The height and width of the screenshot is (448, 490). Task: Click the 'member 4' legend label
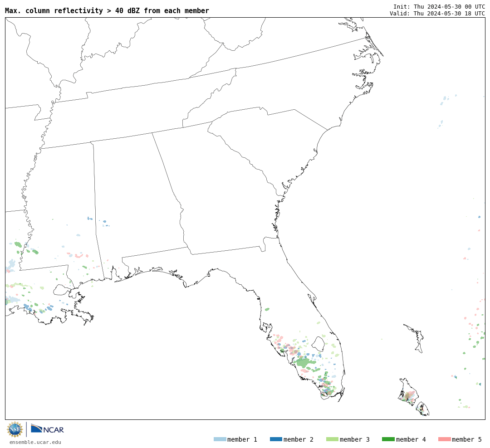click(411, 439)
